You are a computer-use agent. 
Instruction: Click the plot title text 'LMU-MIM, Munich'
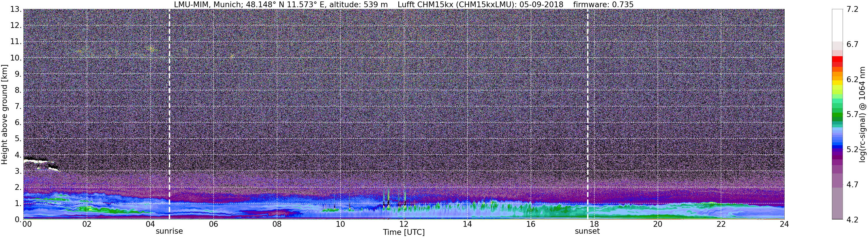click(x=209, y=4)
